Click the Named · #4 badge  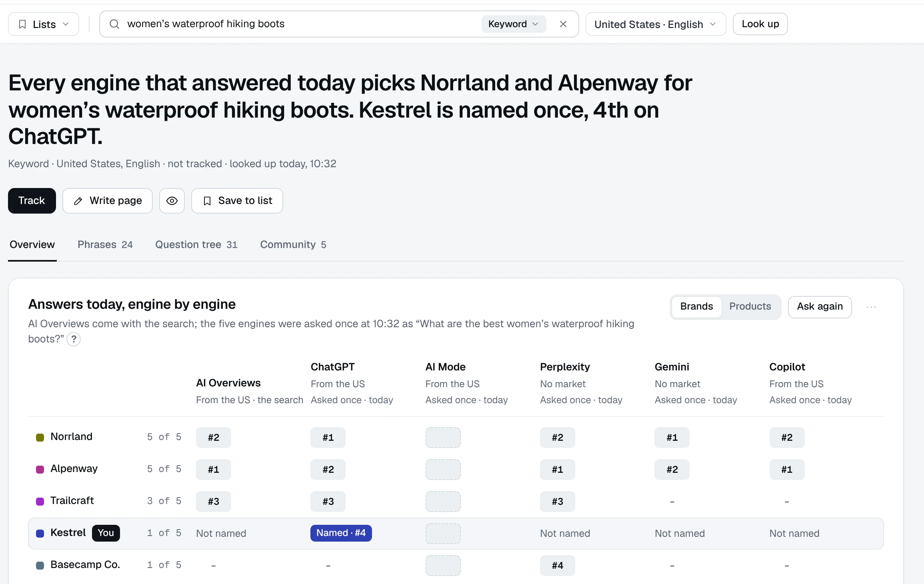point(341,533)
